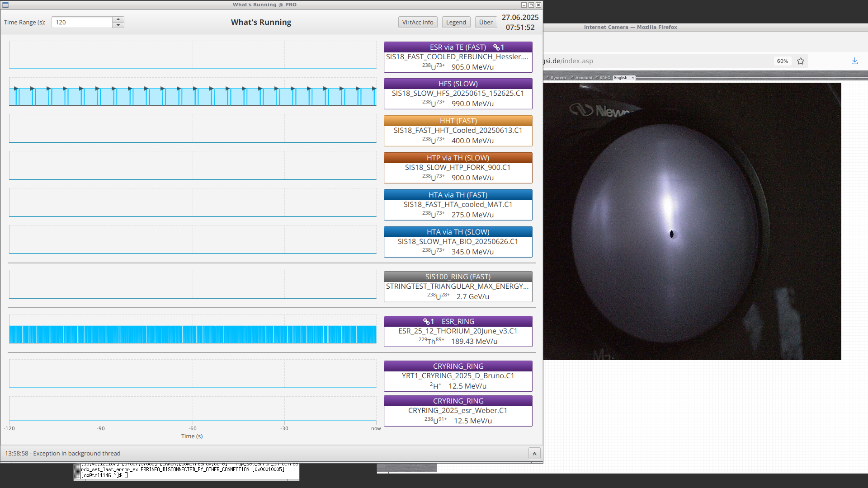The image size is (868, 488).
Task: Increase Time Range with up arrow
Action: (118, 19)
